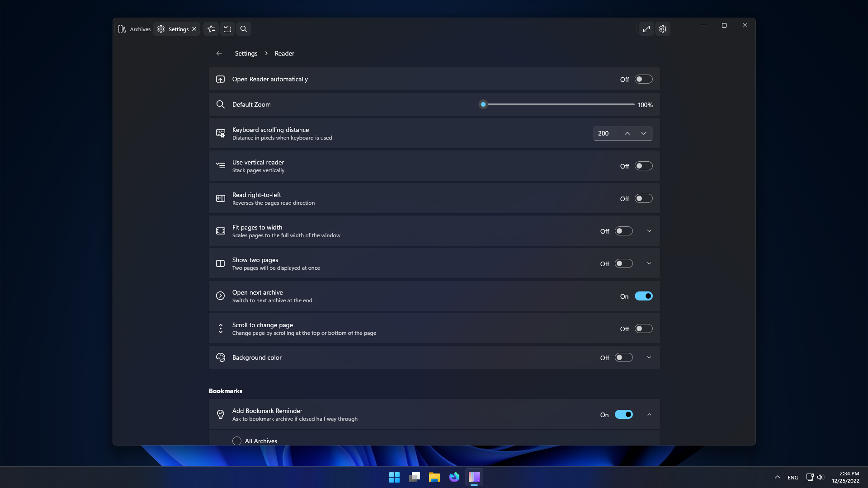Expand Fit pages to width dropdown
Image resolution: width=868 pixels, height=488 pixels.
649,230
